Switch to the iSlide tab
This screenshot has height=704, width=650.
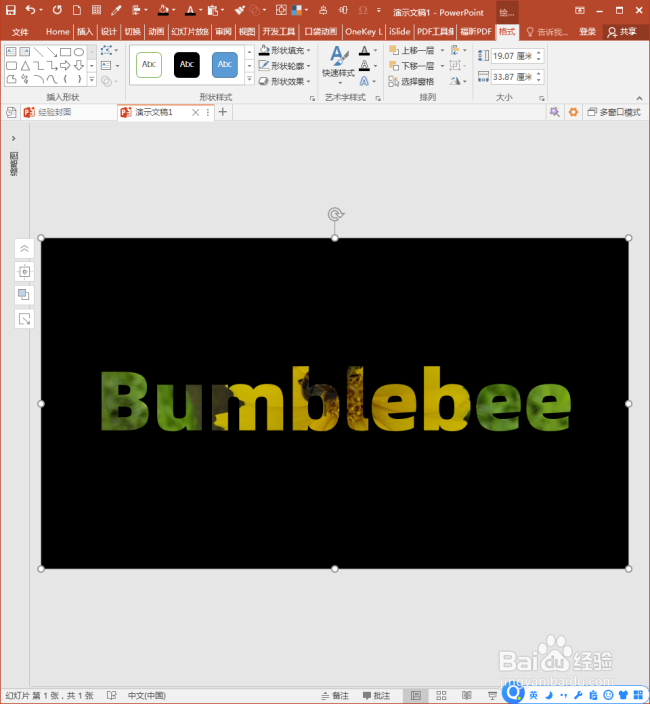(400, 31)
